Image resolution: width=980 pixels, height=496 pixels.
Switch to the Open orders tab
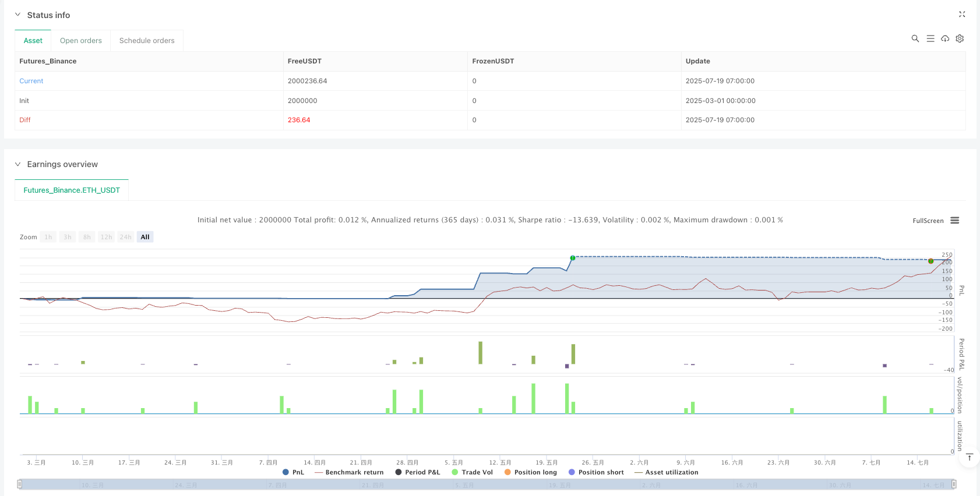[x=80, y=41]
